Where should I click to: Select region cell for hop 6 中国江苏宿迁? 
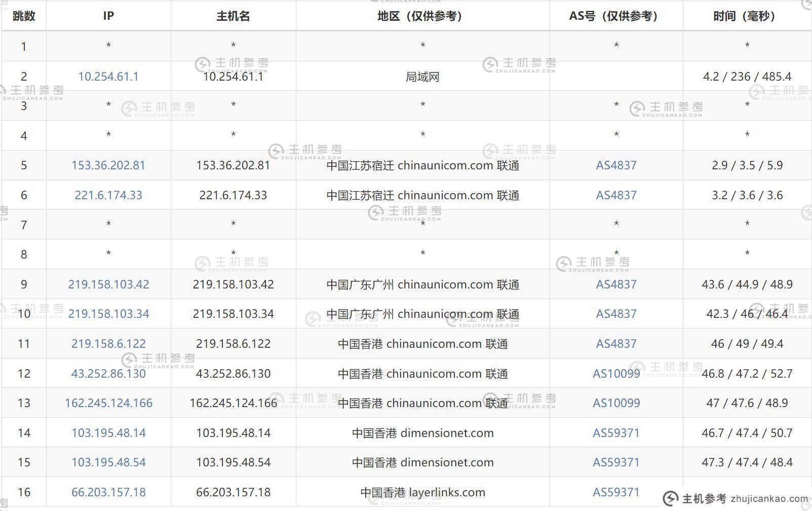pyautogui.click(x=422, y=195)
